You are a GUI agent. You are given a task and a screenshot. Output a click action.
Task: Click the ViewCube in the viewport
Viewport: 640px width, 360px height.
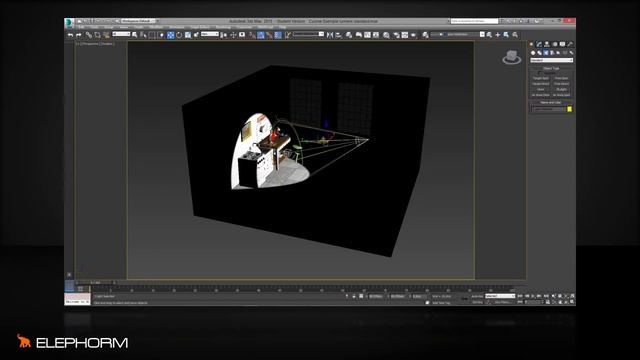[511, 57]
